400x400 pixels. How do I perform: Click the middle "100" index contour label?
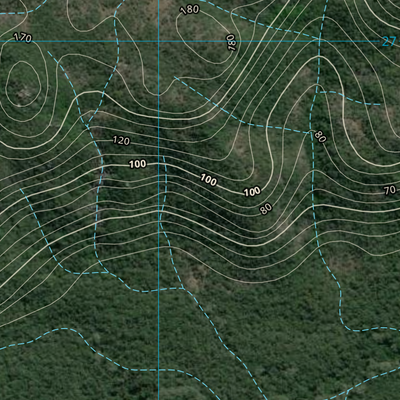coord(209,180)
